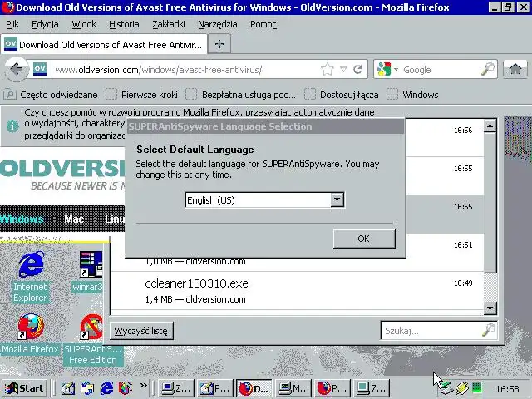
Task: Bookmark page with the star icon
Action: [x=327, y=70]
